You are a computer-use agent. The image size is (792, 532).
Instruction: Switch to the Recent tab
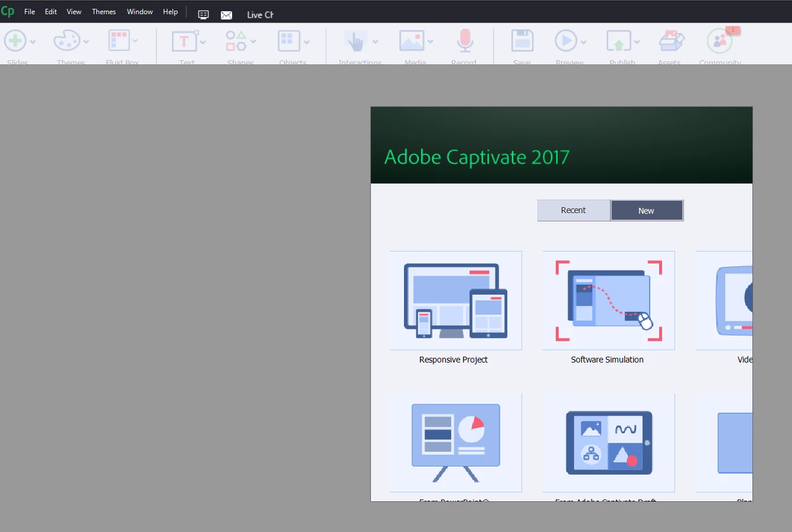[x=573, y=210]
